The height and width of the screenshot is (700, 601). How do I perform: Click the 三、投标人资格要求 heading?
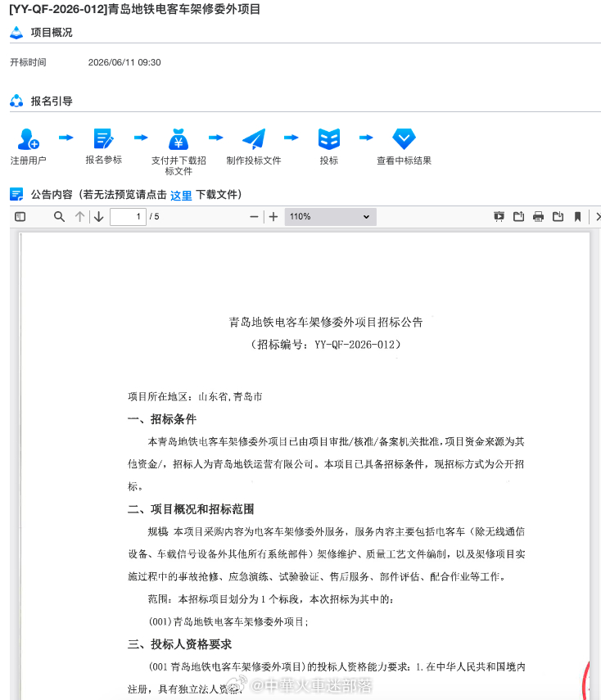point(179,644)
